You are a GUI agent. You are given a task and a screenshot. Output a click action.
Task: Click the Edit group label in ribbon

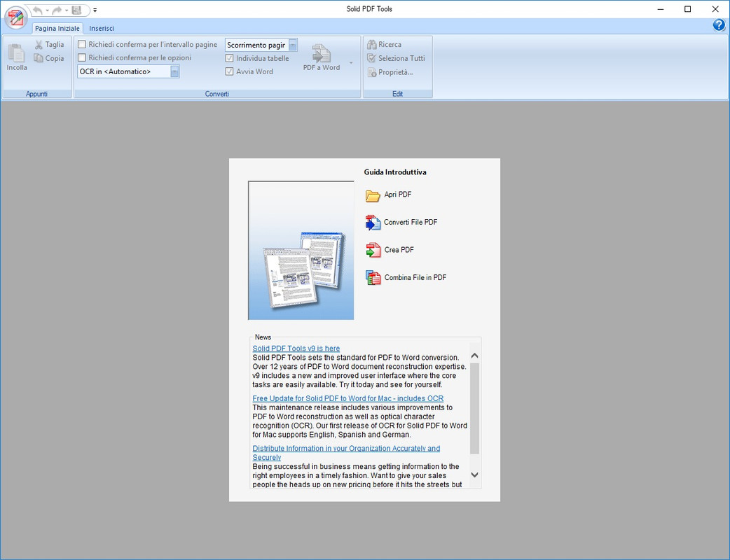click(x=398, y=94)
